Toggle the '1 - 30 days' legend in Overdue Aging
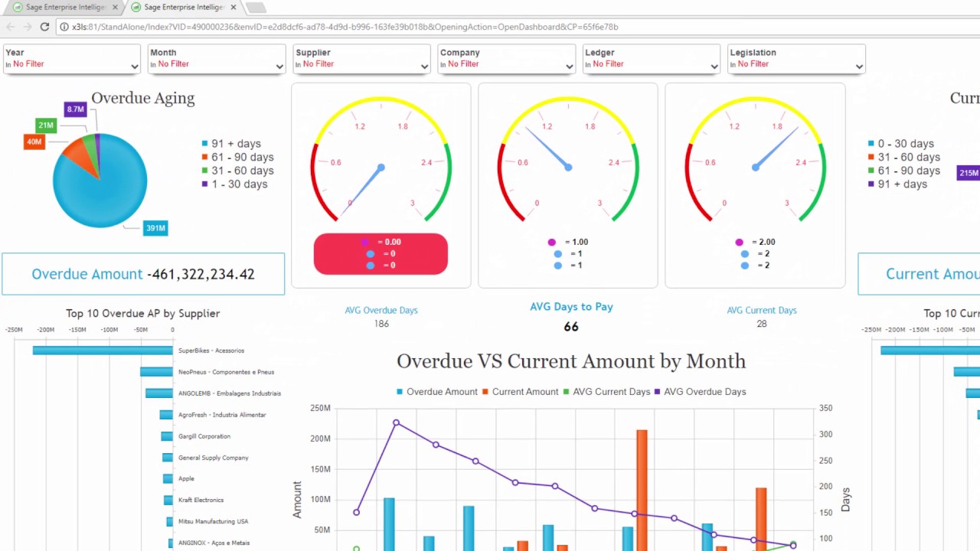The image size is (980, 551). click(x=234, y=184)
